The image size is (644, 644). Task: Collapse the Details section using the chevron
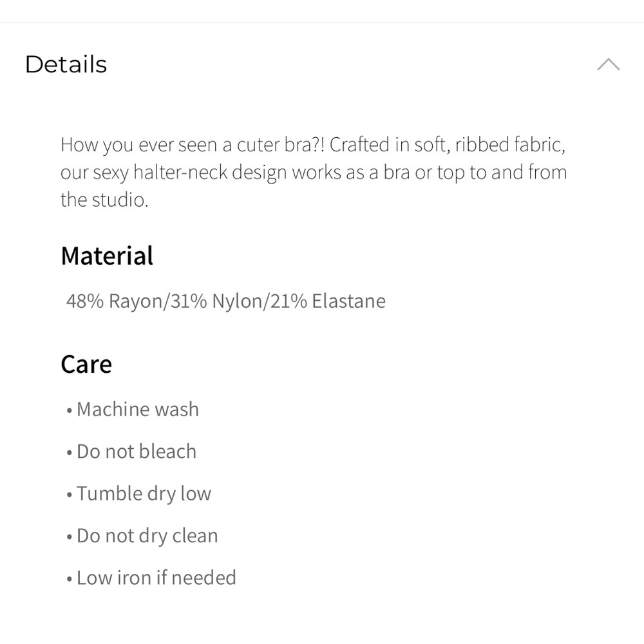click(x=608, y=64)
